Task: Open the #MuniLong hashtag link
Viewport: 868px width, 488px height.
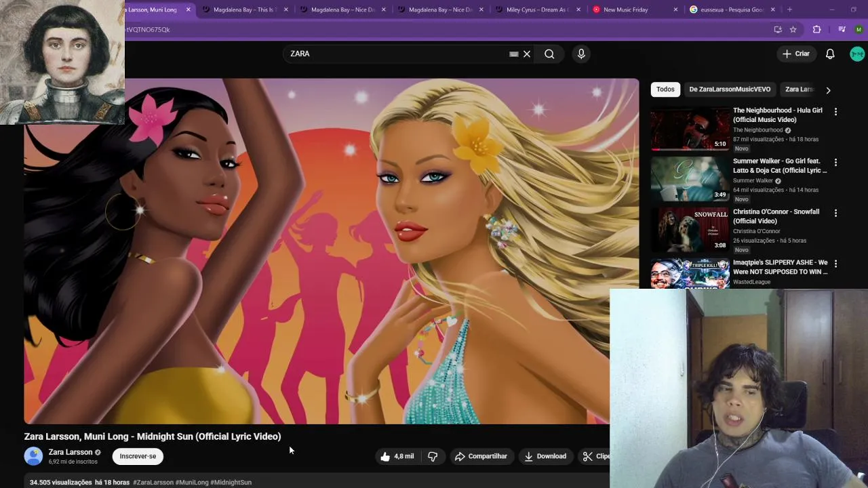Action: point(192,483)
